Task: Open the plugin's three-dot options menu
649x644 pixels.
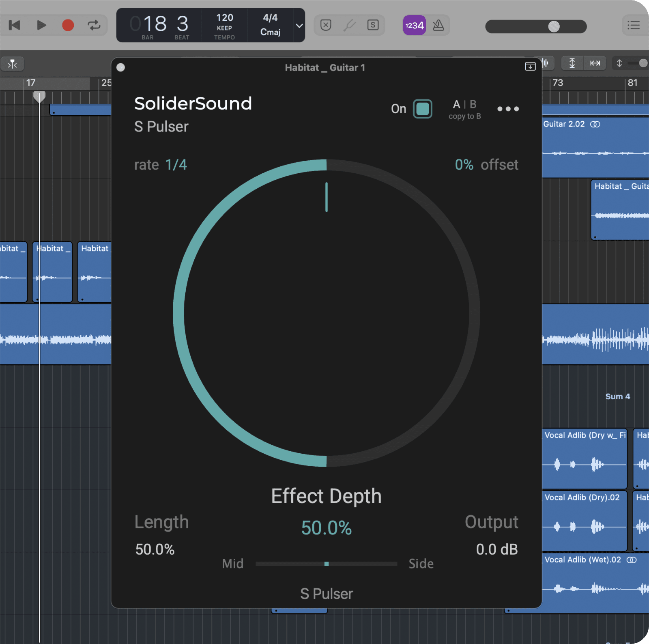Action: (x=508, y=109)
